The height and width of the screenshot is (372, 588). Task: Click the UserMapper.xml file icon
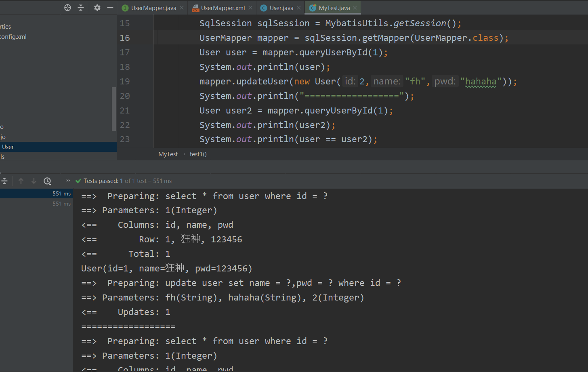coord(195,8)
